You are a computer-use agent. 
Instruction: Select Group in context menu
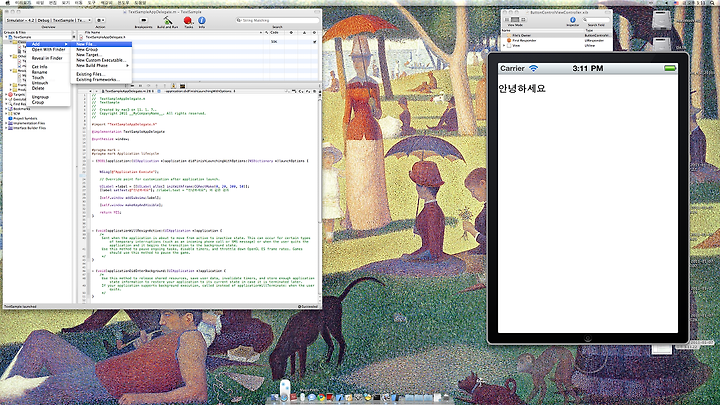[x=48, y=102]
